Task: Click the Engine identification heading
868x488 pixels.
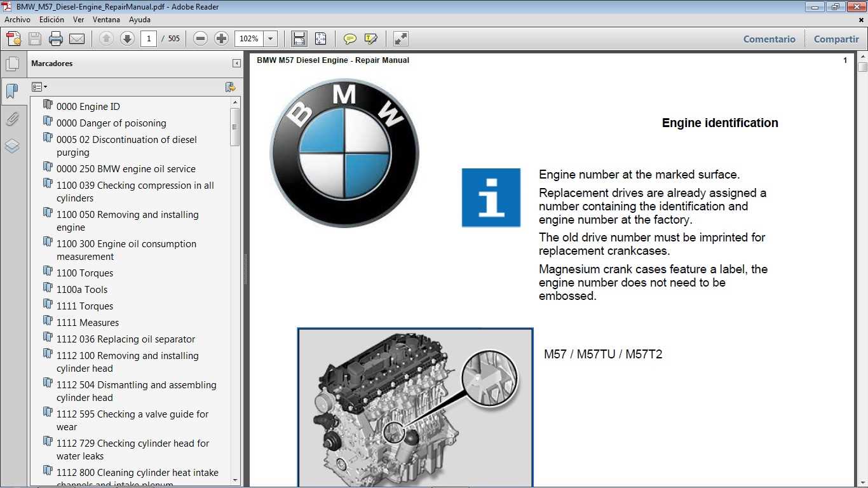Action: click(x=720, y=123)
